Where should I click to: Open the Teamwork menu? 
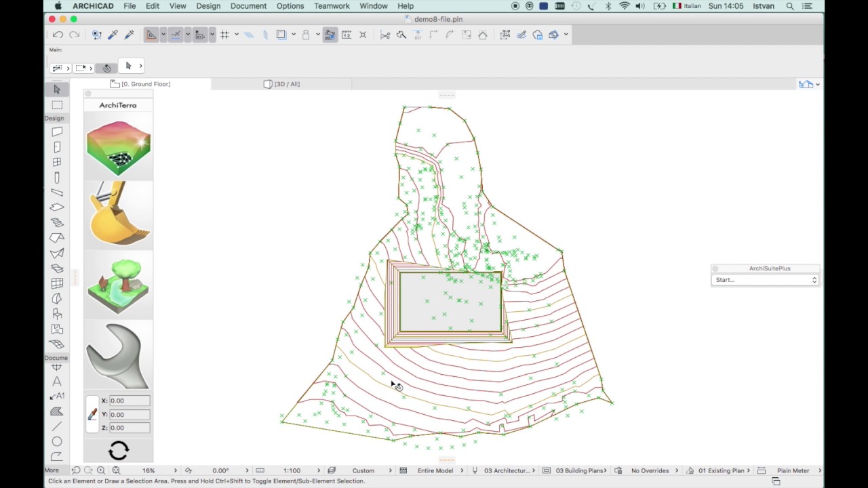click(x=332, y=6)
